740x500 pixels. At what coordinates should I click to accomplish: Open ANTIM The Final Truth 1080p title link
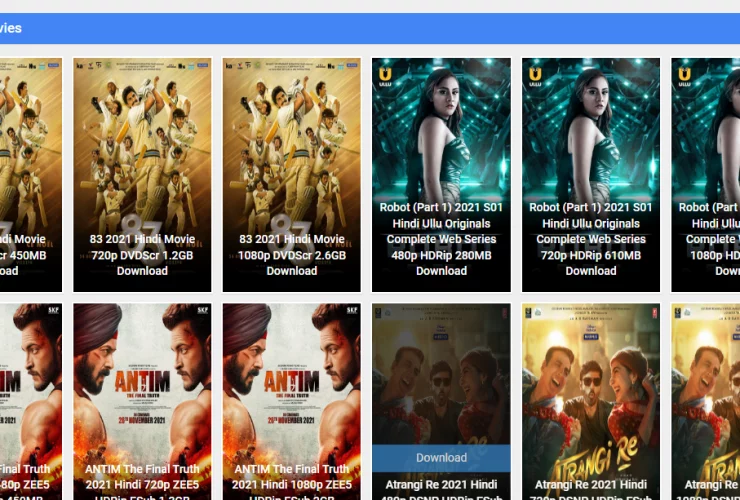(x=292, y=476)
